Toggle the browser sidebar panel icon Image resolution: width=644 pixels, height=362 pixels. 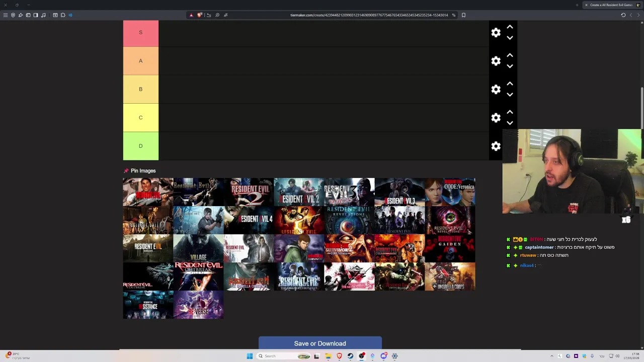[x=36, y=15]
